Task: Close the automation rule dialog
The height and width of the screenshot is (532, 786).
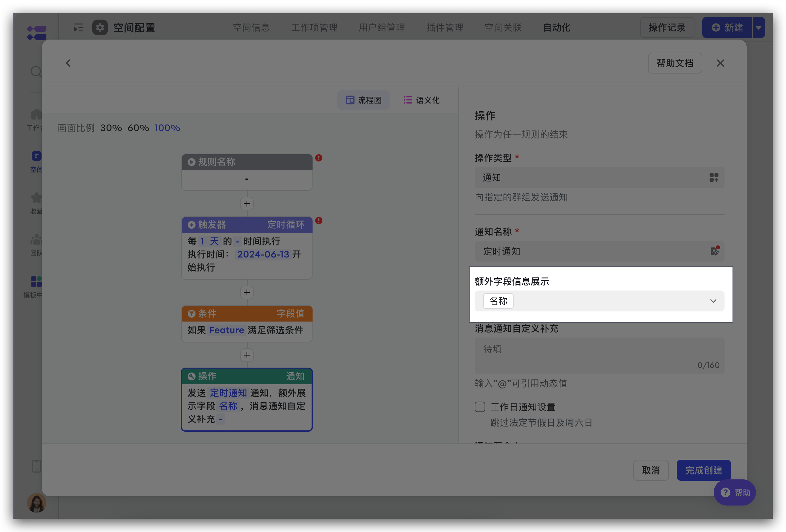Action: [x=720, y=63]
